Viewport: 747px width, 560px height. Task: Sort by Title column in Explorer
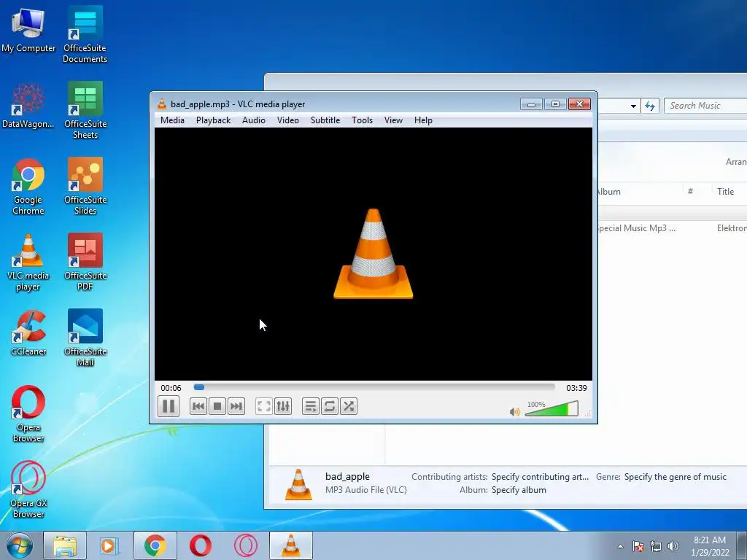click(729, 192)
